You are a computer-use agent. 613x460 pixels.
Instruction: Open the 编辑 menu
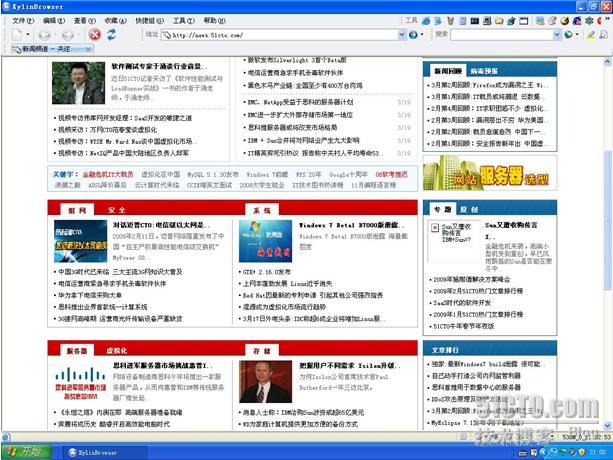click(54, 20)
